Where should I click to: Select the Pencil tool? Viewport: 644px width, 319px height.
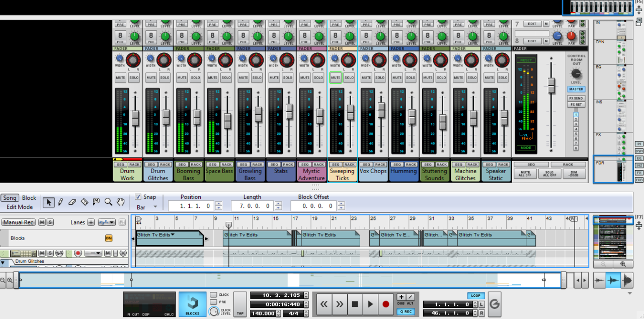60,202
